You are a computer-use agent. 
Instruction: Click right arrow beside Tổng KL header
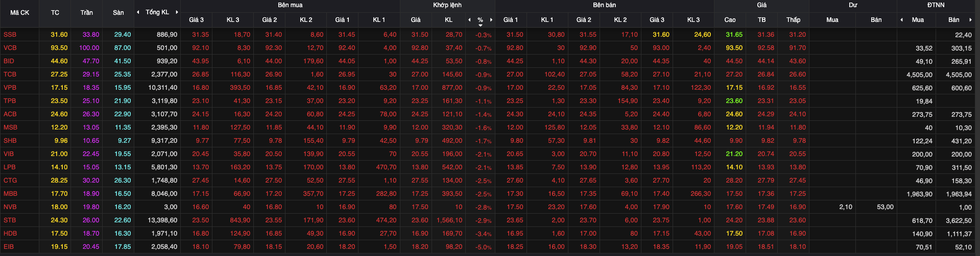(x=177, y=12)
